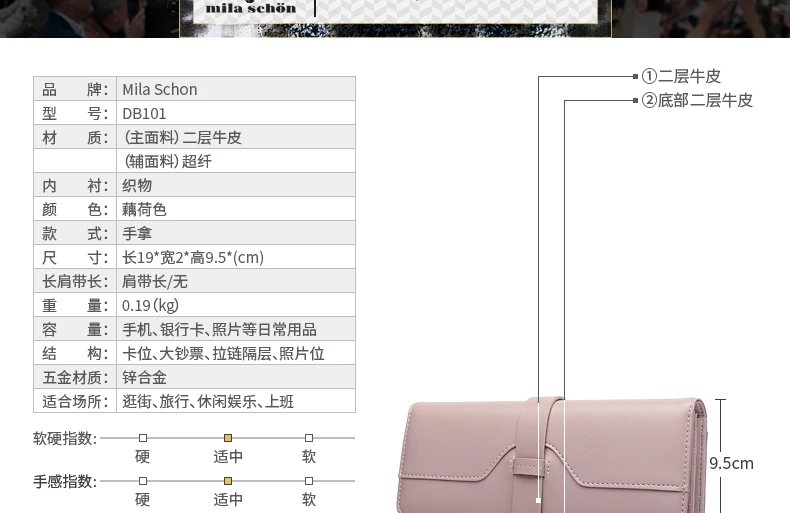Click the 适合场所 row label
The image size is (790, 513).
click(x=75, y=401)
